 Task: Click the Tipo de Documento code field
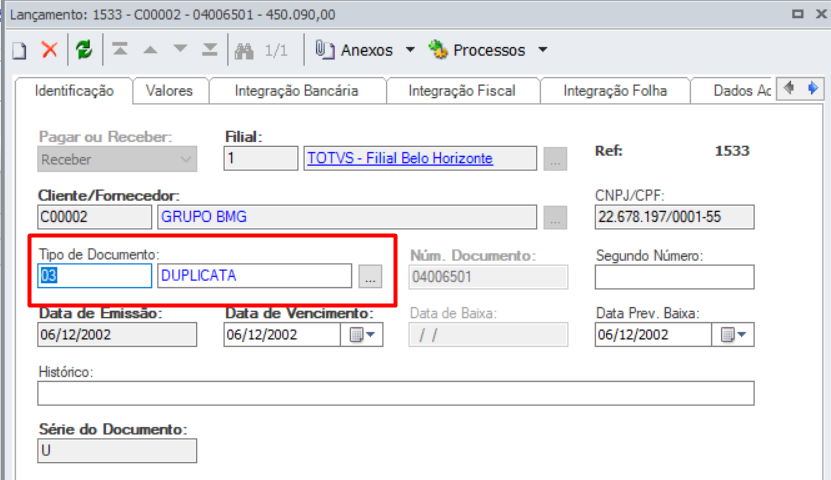[x=94, y=276]
